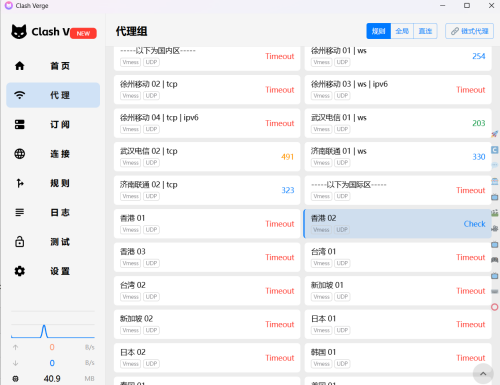Click 491 delay on 武汉电信 02
The image size is (500, 385).
287,157
